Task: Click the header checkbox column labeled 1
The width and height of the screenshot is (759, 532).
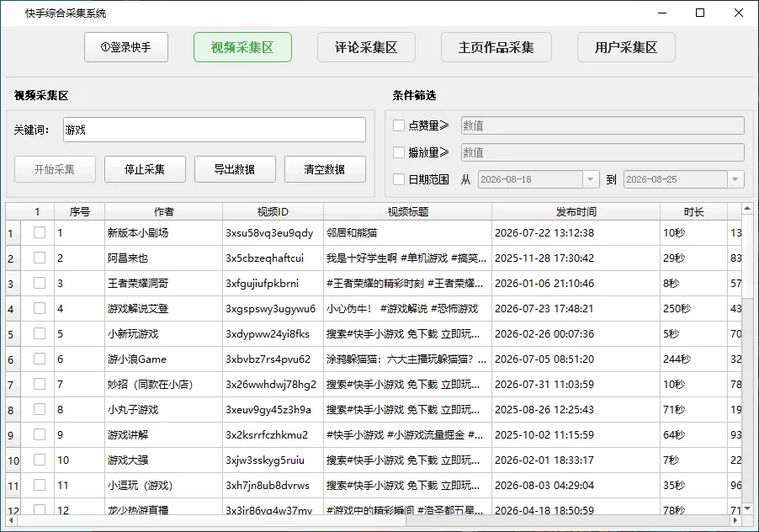Action: pos(37,211)
